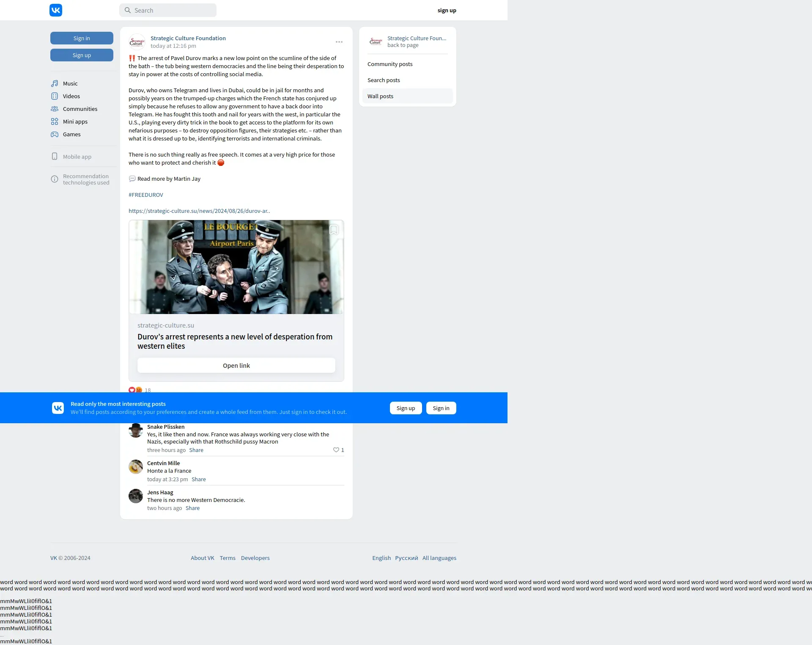Open Music section via note icon
This screenshot has height=645, width=812.
(55, 83)
